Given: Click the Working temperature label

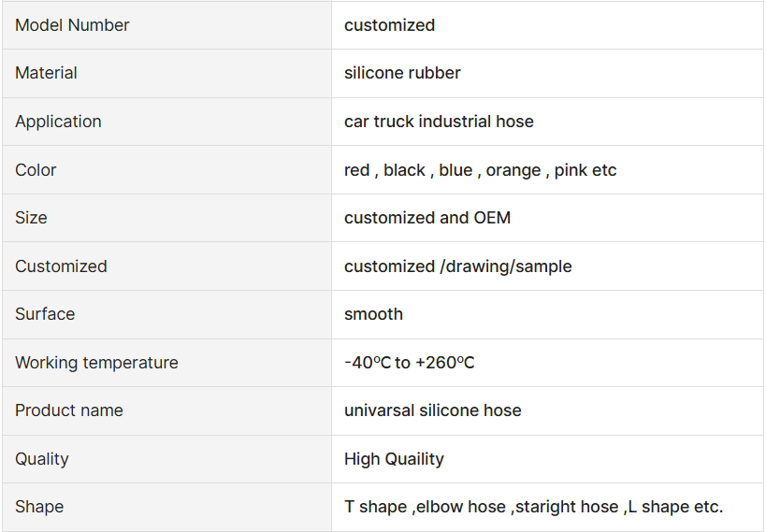Looking at the screenshot, I should pos(96,363).
